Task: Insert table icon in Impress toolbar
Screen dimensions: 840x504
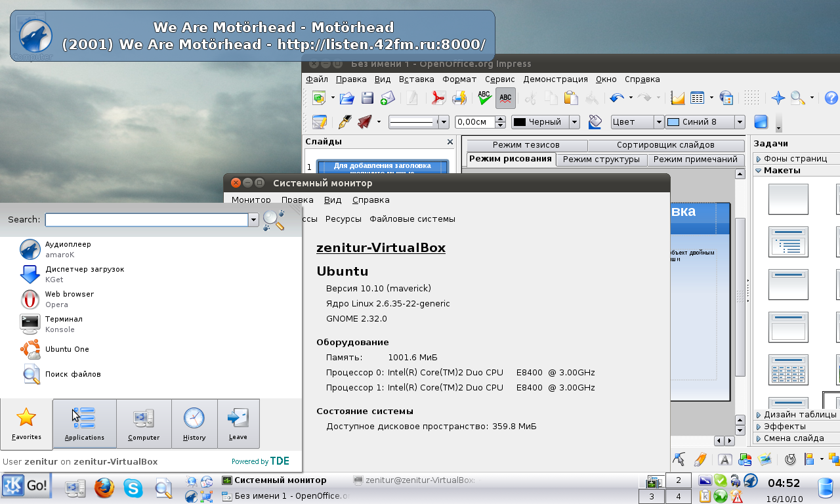Action: (x=698, y=98)
